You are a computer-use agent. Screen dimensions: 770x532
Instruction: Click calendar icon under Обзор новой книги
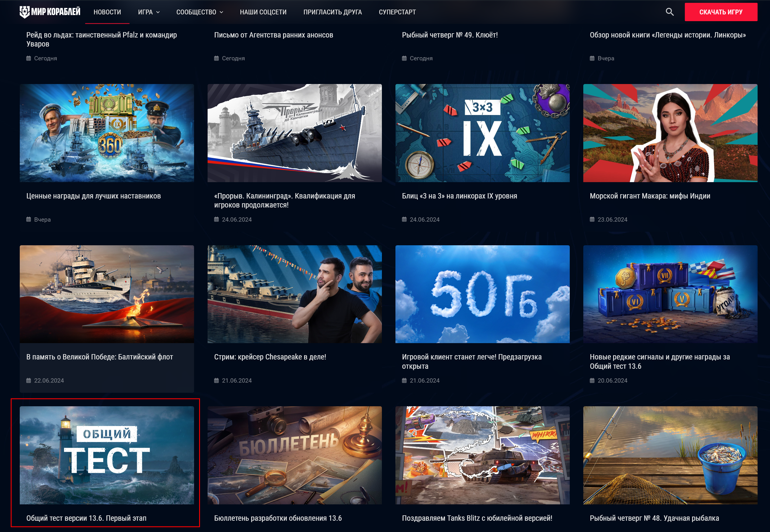click(592, 58)
